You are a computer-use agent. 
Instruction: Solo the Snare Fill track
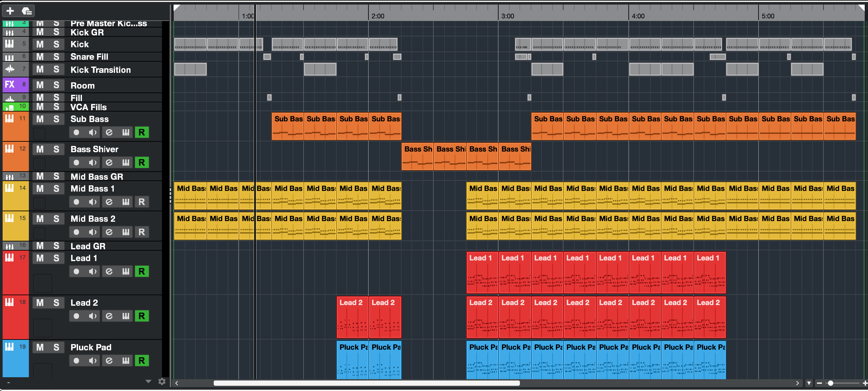coord(56,57)
